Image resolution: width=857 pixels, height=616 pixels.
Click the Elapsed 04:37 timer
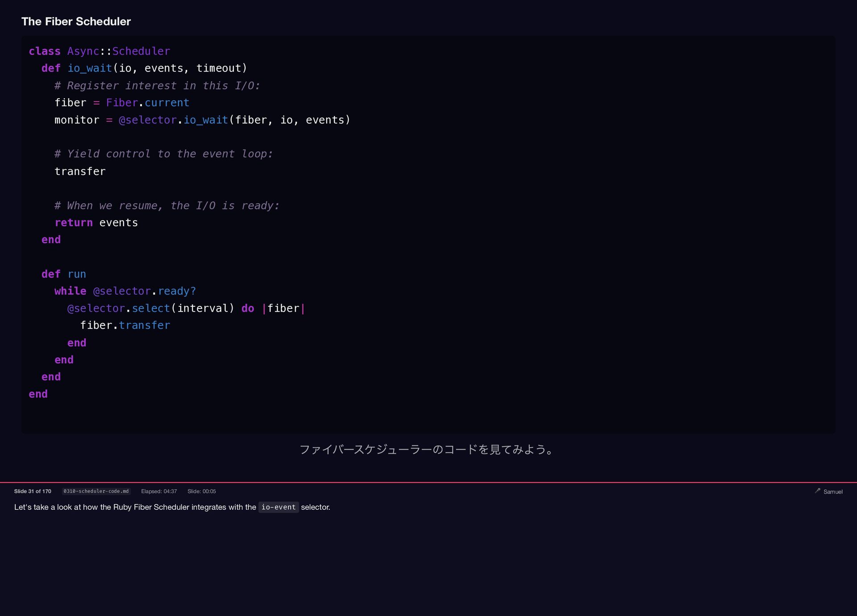coord(159,491)
